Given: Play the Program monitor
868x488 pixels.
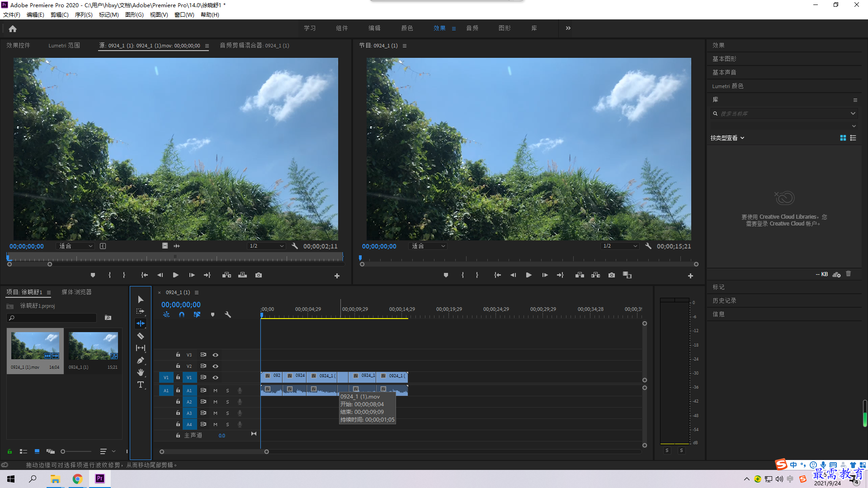Looking at the screenshot, I should click(x=529, y=275).
